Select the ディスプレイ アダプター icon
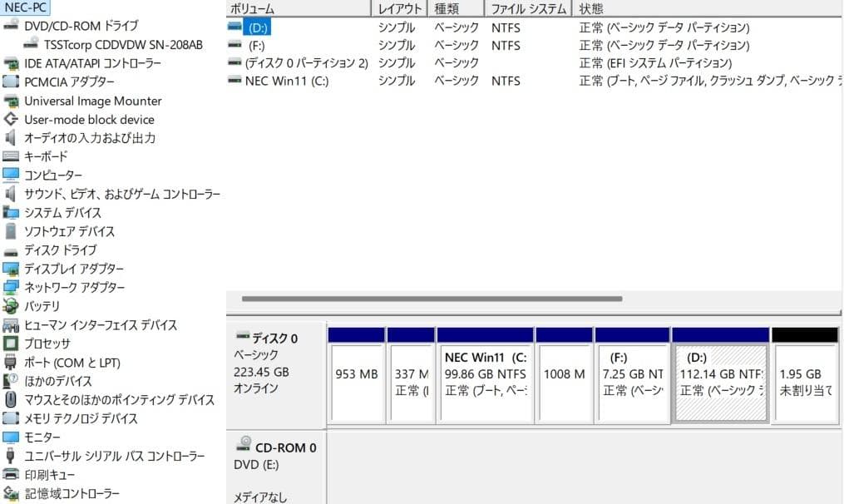Image resolution: width=844 pixels, height=504 pixels. pyautogui.click(x=12, y=269)
